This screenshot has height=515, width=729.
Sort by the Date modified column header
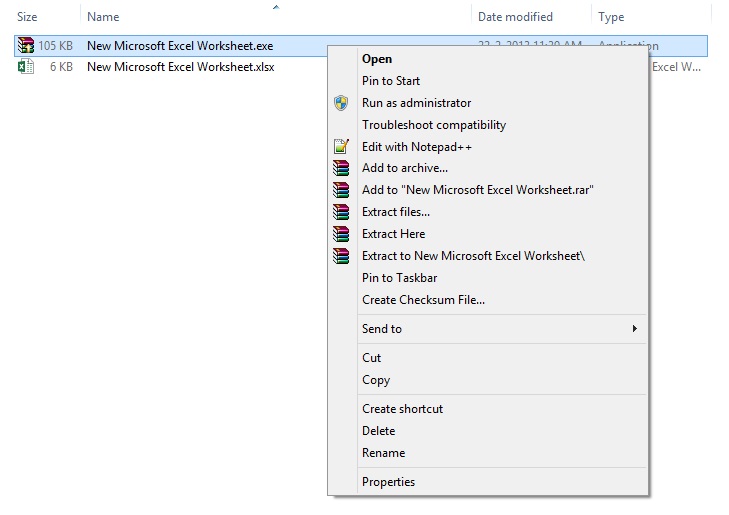(515, 17)
